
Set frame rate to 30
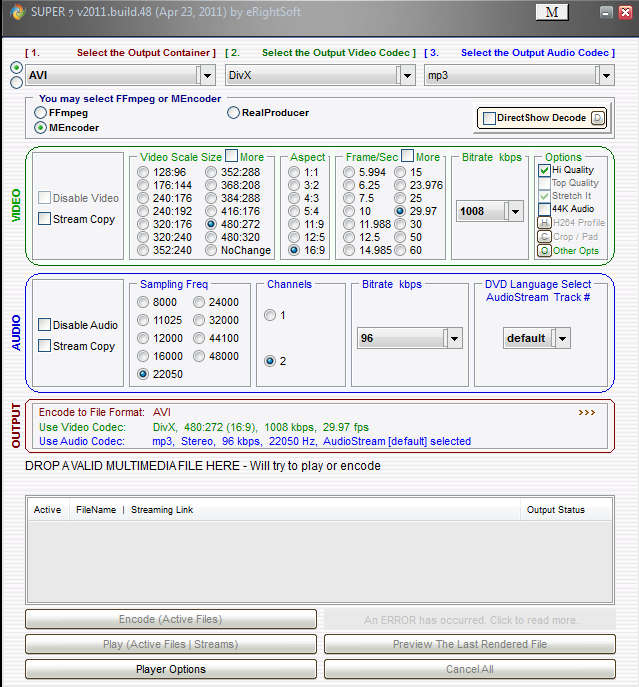point(400,224)
